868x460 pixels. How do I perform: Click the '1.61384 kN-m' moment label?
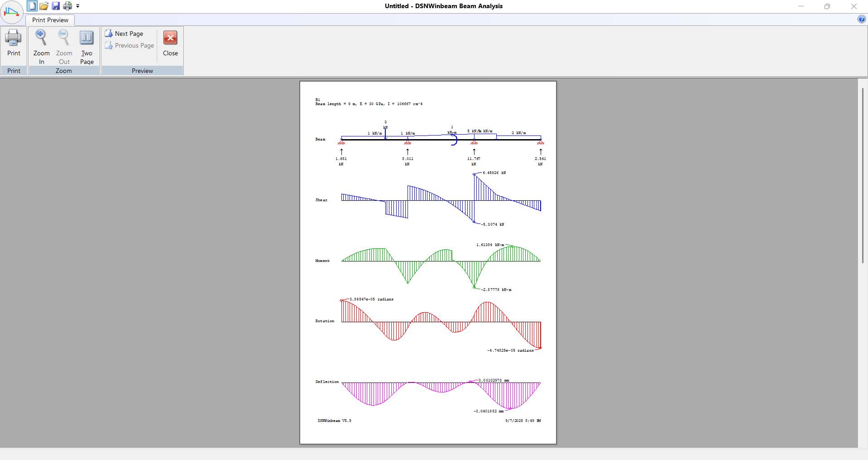[x=490, y=245]
